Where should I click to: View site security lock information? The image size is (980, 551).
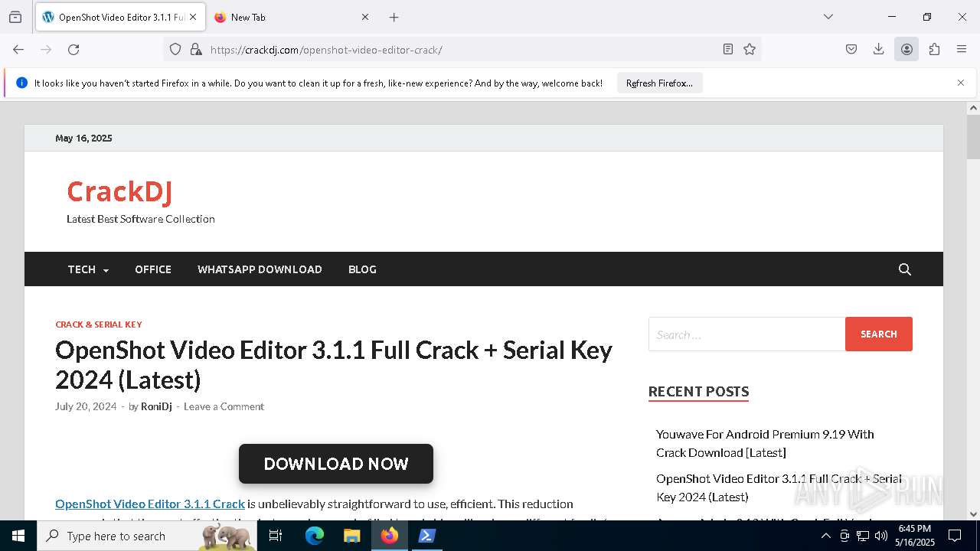[x=196, y=50]
